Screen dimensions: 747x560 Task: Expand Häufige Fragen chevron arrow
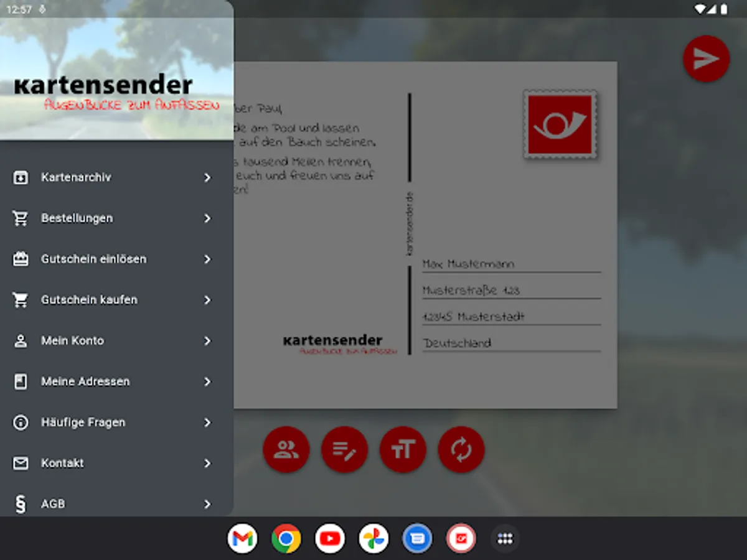208,422
